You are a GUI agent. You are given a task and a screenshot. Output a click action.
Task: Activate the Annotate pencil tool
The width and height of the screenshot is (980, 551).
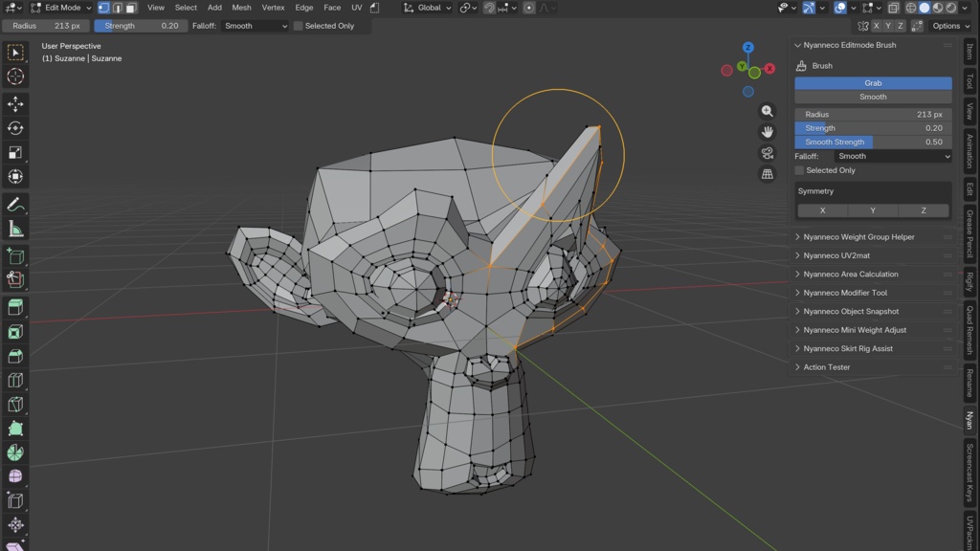15,205
